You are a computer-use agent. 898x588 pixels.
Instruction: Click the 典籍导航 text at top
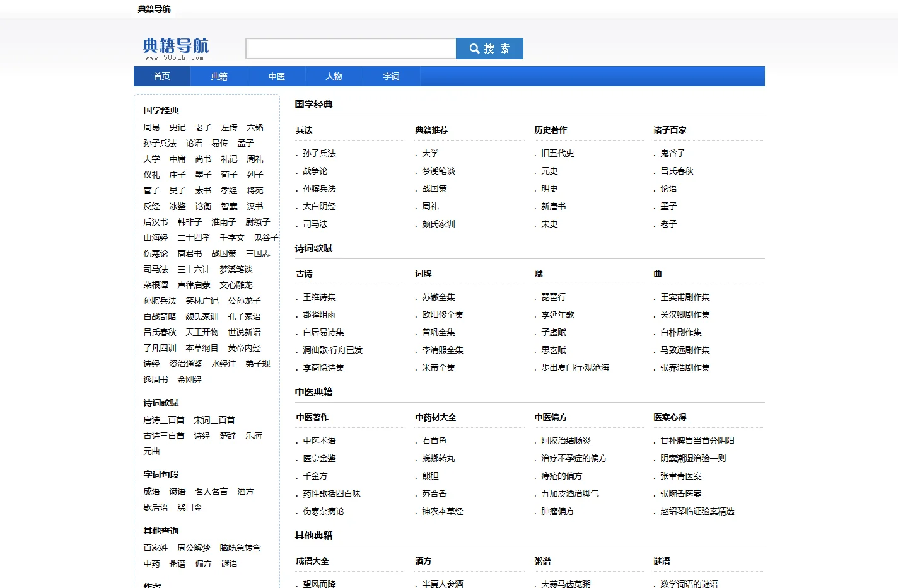click(x=154, y=9)
